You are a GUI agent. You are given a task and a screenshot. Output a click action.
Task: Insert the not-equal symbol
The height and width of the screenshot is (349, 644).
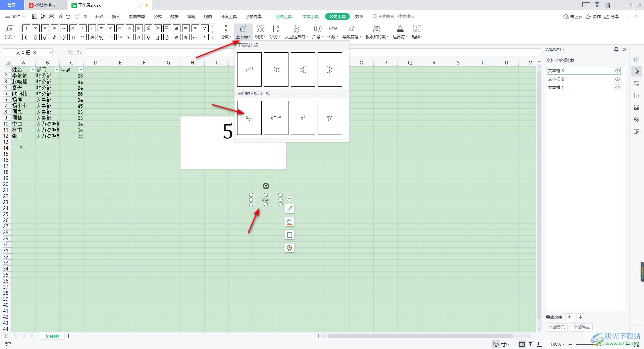click(54, 29)
